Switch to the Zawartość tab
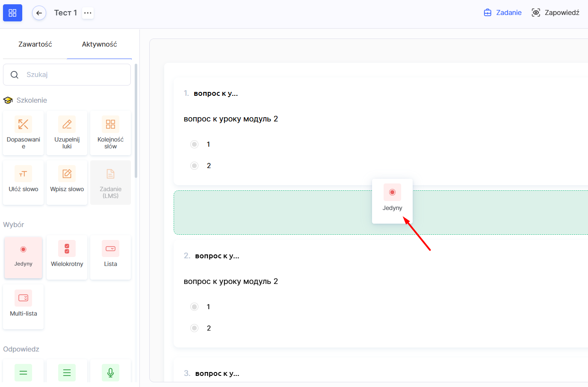The image size is (588, 387). 35,44
